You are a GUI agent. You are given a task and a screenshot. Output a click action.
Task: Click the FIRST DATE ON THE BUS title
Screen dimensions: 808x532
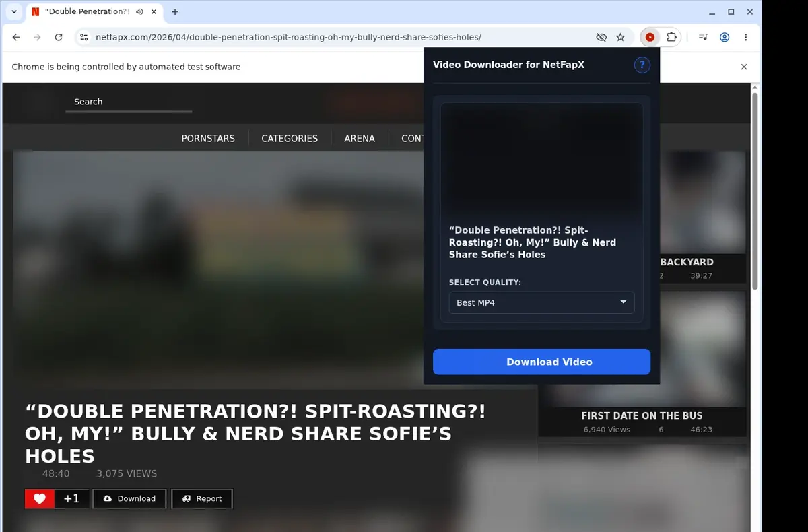642,415
